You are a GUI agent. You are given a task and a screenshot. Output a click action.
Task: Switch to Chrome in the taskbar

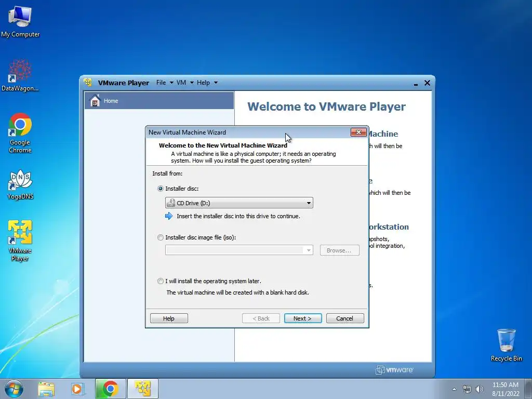click(x=110, y=389)
